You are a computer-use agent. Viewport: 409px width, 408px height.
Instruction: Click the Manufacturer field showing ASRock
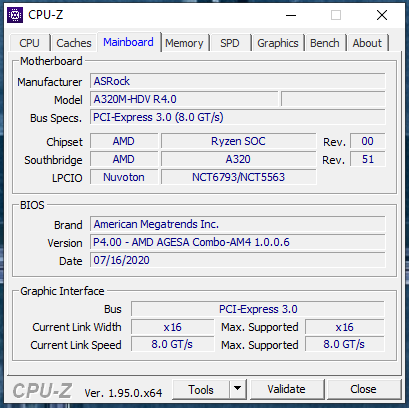(238, 81)
